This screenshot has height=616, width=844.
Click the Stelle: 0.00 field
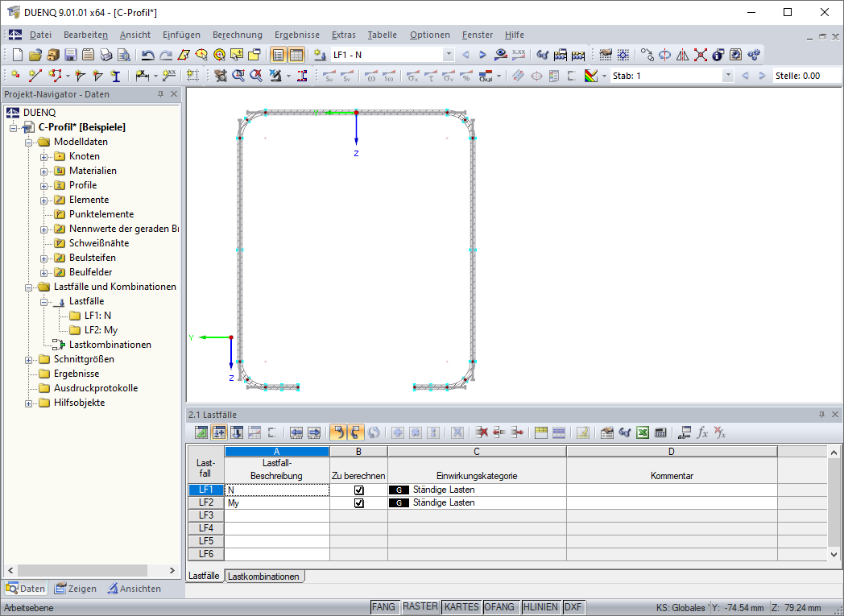click(x=806, y=76)
